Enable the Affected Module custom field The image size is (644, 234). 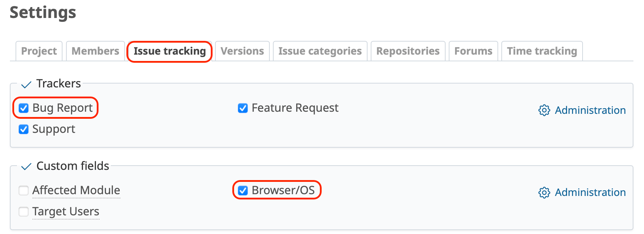click(x=23, y=190)
